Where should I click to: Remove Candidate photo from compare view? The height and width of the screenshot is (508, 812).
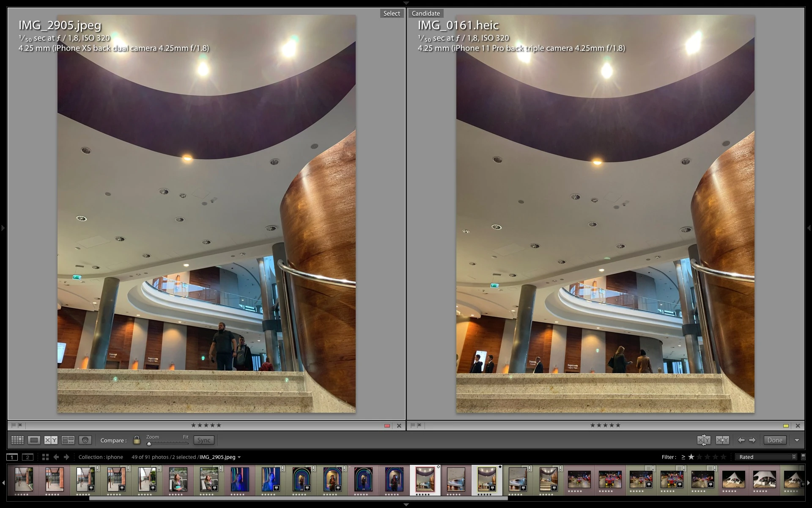tap(798, 426)
